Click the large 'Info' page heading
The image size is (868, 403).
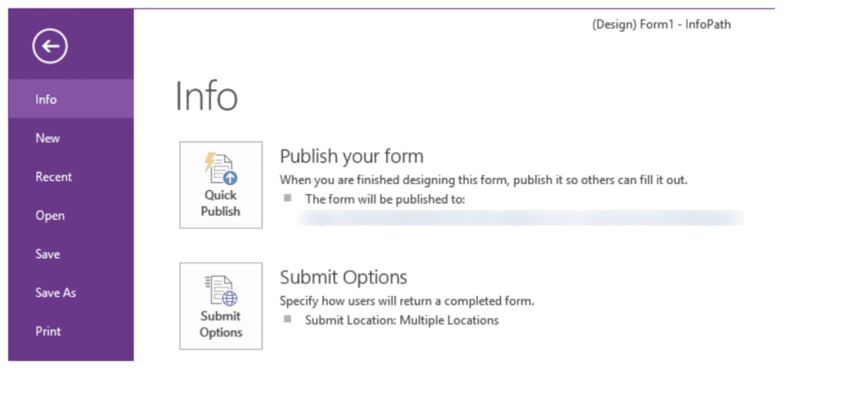[207, 96]
